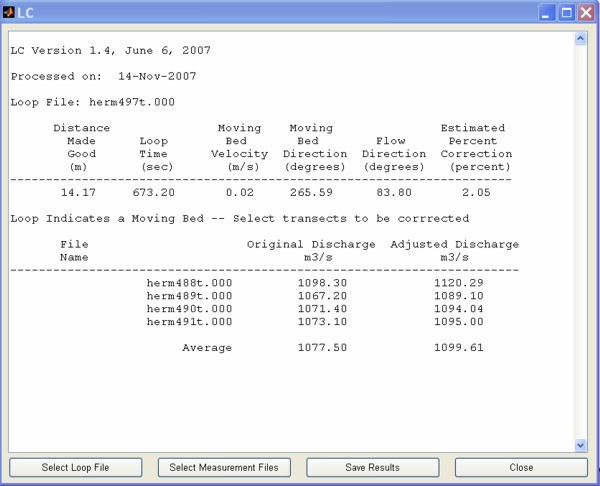Click the flow direction value 83.80
The image size is (600, 486).
click(394, 192)
